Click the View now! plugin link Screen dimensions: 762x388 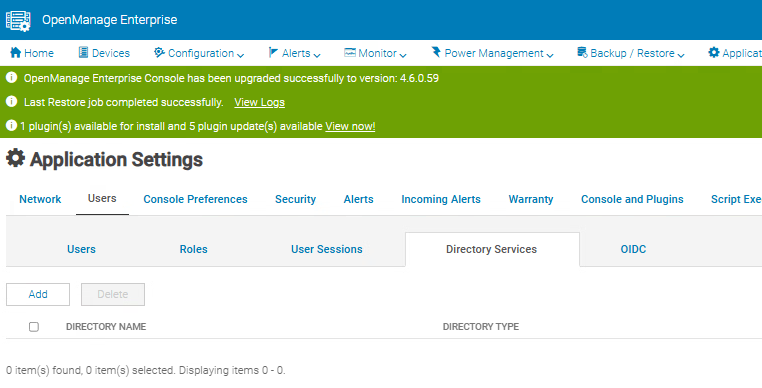(x=350, y=126)
